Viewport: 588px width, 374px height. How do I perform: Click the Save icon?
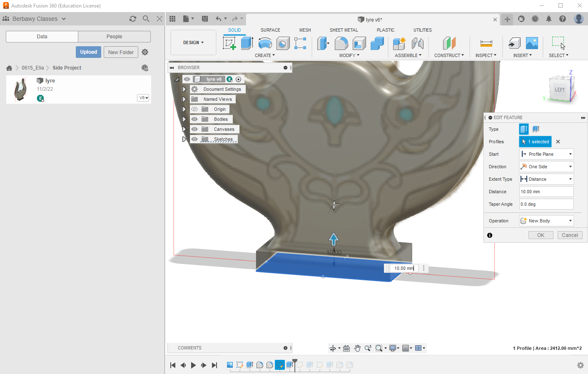[205, 19]
